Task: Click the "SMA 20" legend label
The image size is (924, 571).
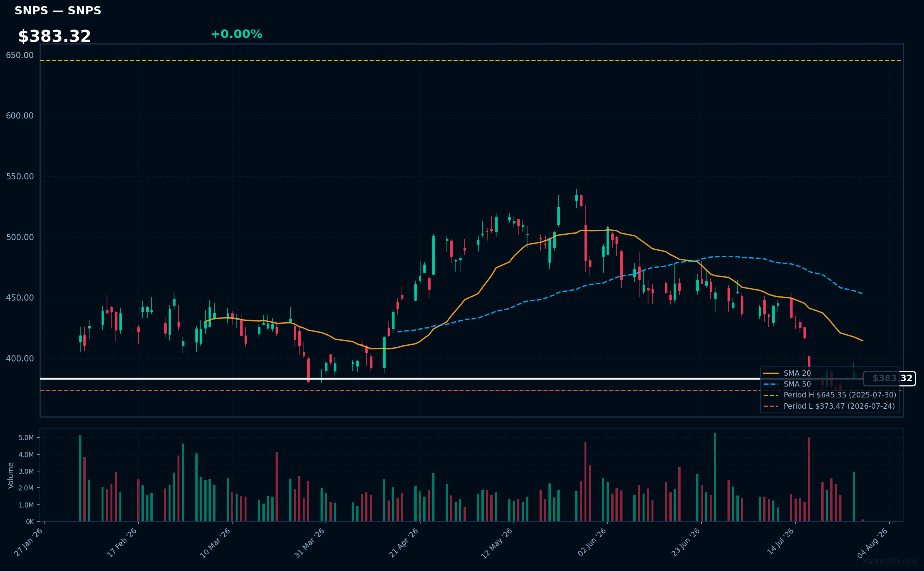Action: (797, 373)
